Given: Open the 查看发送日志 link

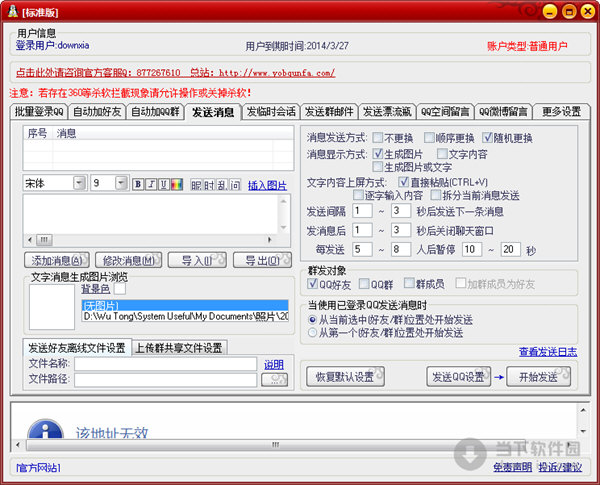Looking at the screenshot, I should [548, 352].
